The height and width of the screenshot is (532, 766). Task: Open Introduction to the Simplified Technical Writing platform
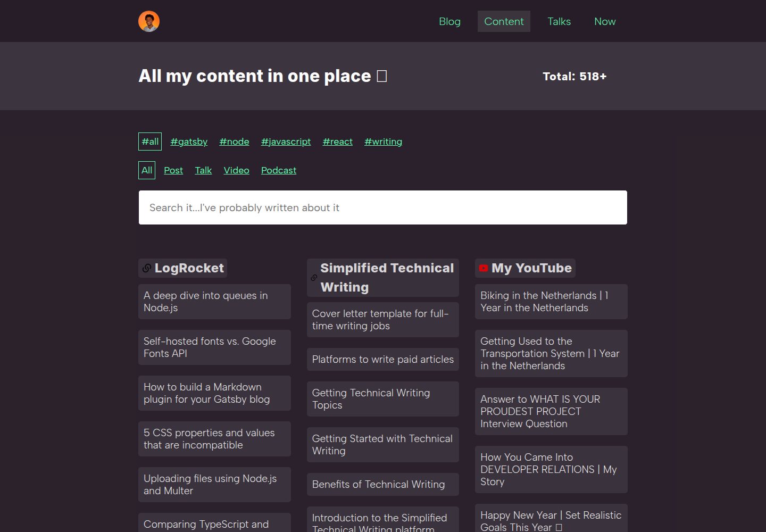click(383, 520)
